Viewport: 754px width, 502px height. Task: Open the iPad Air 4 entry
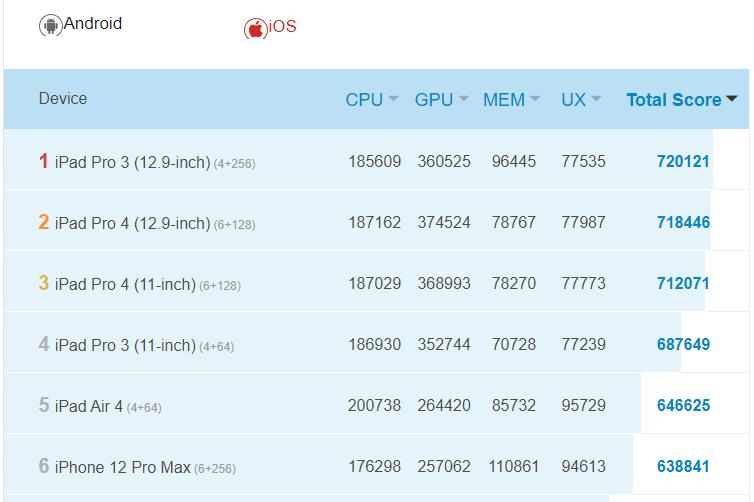pos(89,406)
